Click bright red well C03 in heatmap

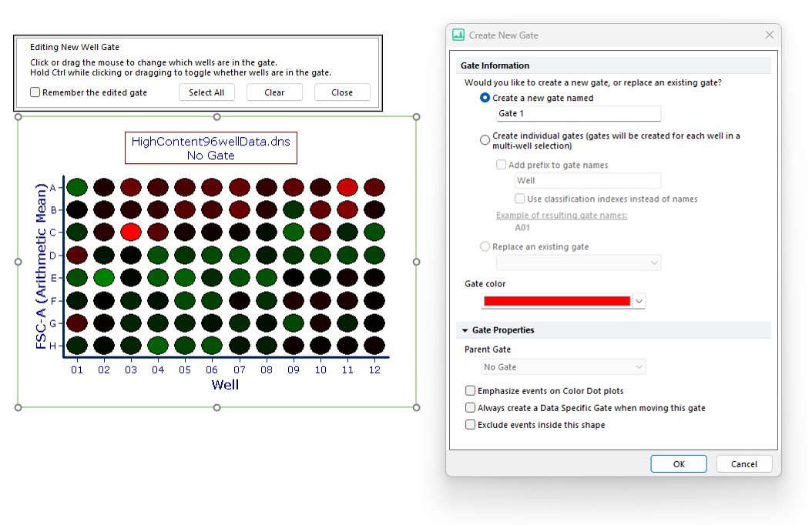pos(131,232)
